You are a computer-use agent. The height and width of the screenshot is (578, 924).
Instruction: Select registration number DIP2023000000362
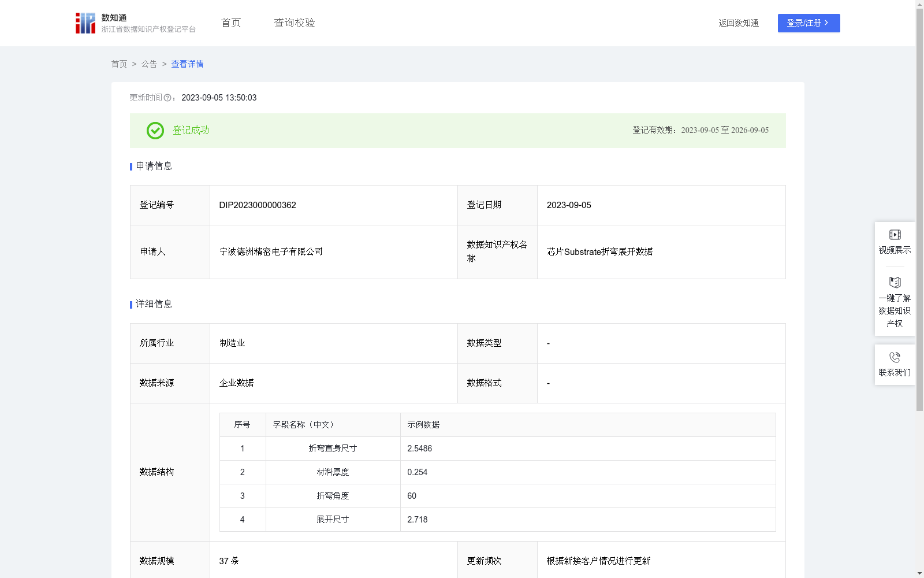pos(258,205)
